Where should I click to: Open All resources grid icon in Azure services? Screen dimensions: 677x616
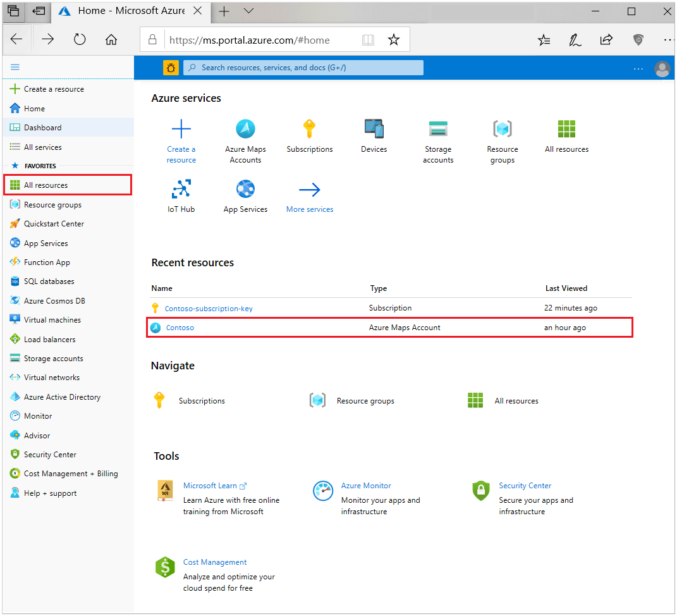(566, 129)
